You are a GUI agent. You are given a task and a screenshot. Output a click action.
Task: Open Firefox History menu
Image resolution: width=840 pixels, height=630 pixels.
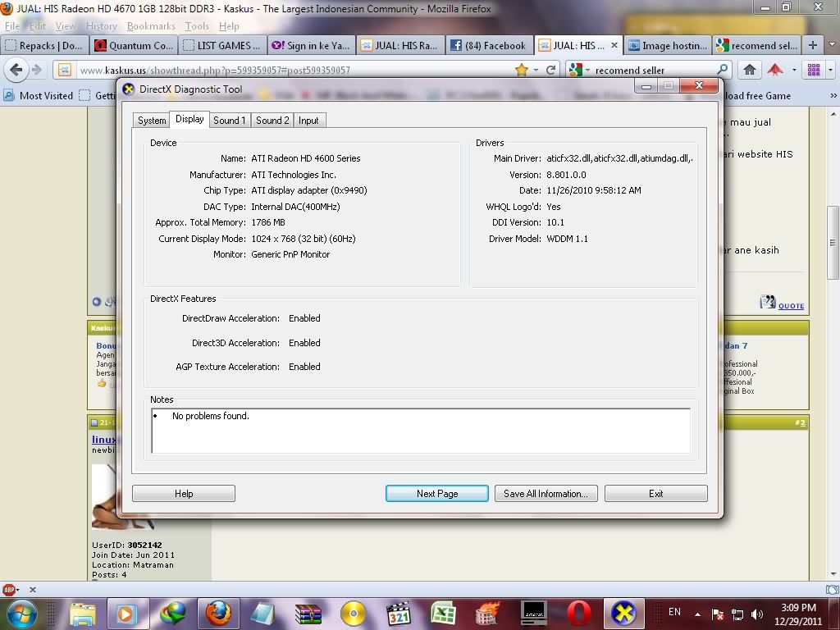(x=101, y=25)
